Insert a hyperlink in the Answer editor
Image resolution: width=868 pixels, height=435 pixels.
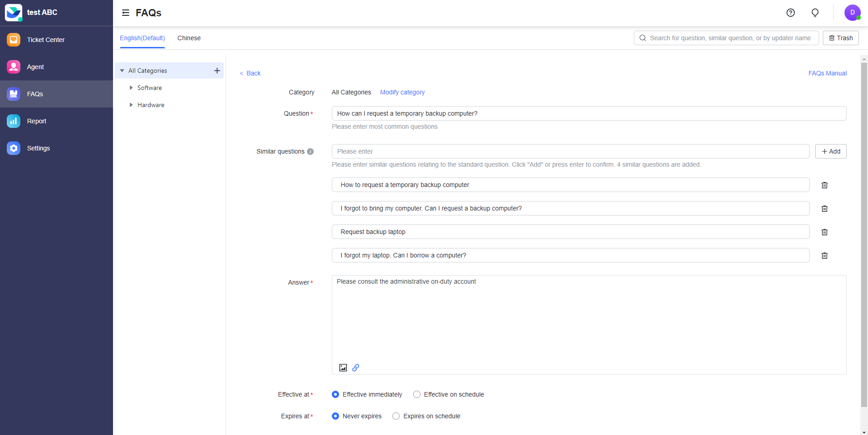tap(356, 367)
